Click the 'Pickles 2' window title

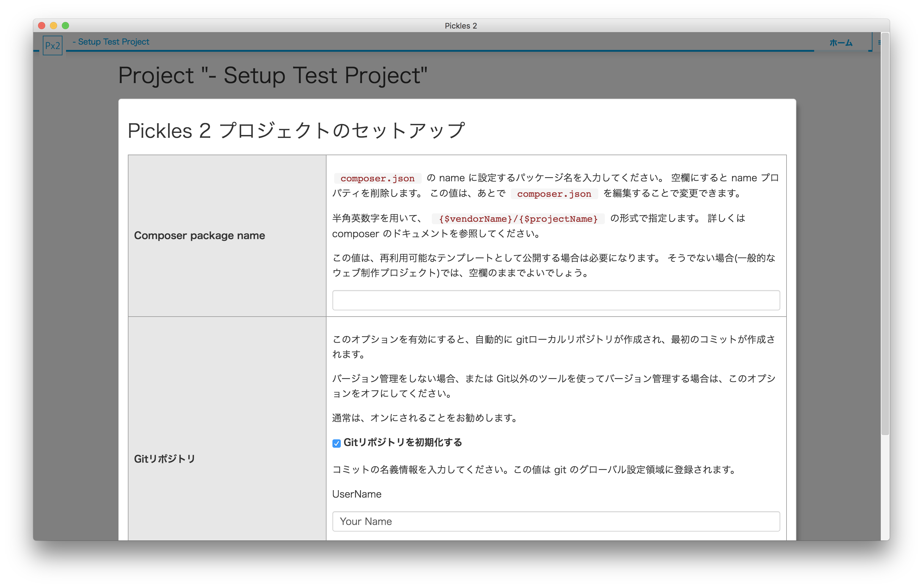point(461,26)
